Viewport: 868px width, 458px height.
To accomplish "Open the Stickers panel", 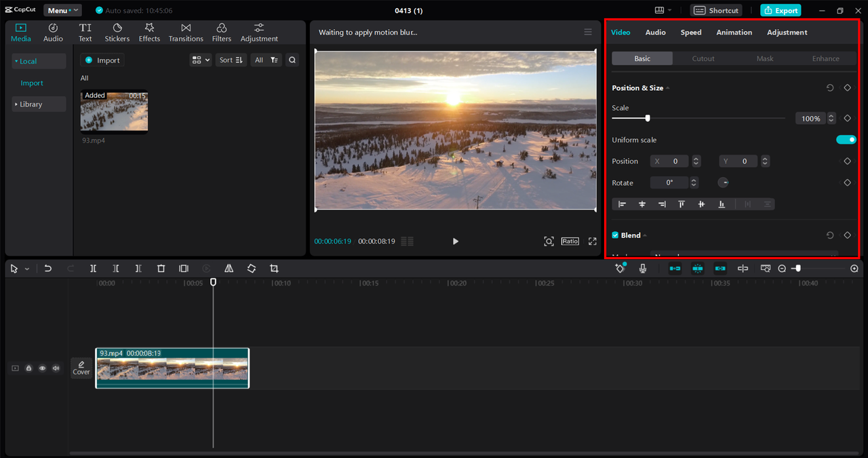I will pos(117,32).
